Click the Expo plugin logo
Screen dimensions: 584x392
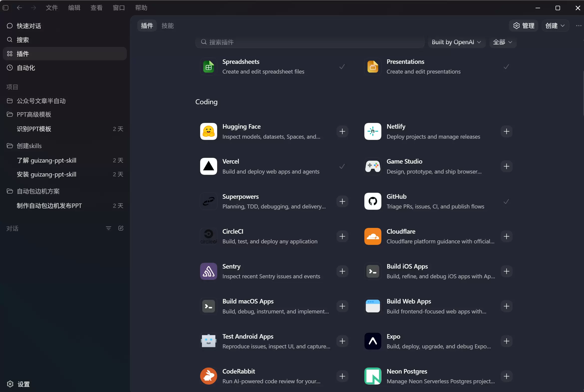click(373, 341)
